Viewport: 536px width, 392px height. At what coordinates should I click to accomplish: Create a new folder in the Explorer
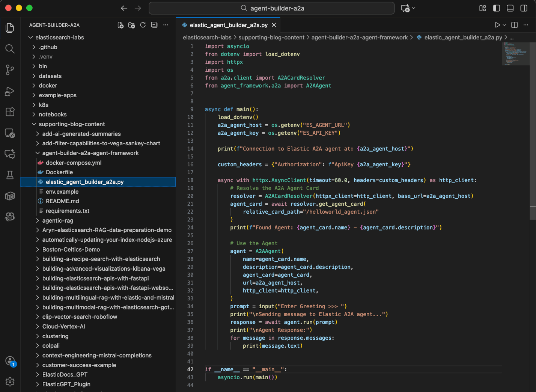[131, 25]
